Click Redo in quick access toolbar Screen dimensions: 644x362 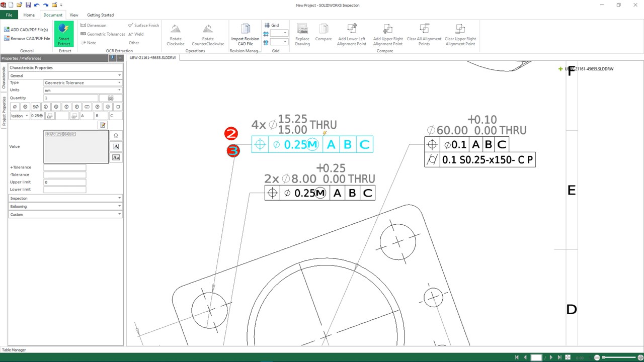(45, 5)
